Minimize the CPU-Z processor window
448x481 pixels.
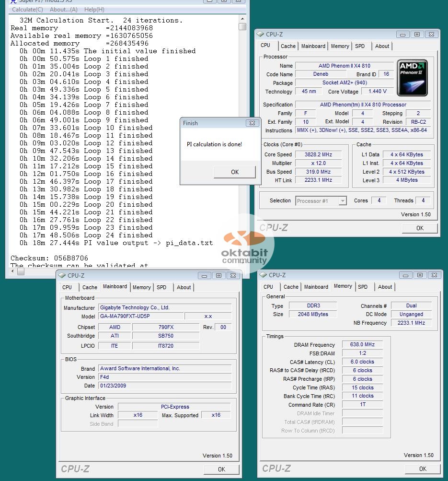402,35
